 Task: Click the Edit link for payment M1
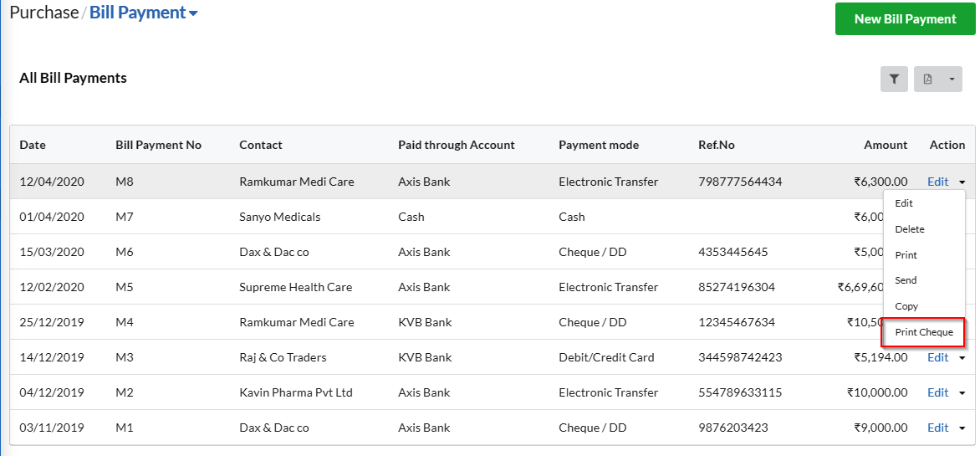point(937,428)
